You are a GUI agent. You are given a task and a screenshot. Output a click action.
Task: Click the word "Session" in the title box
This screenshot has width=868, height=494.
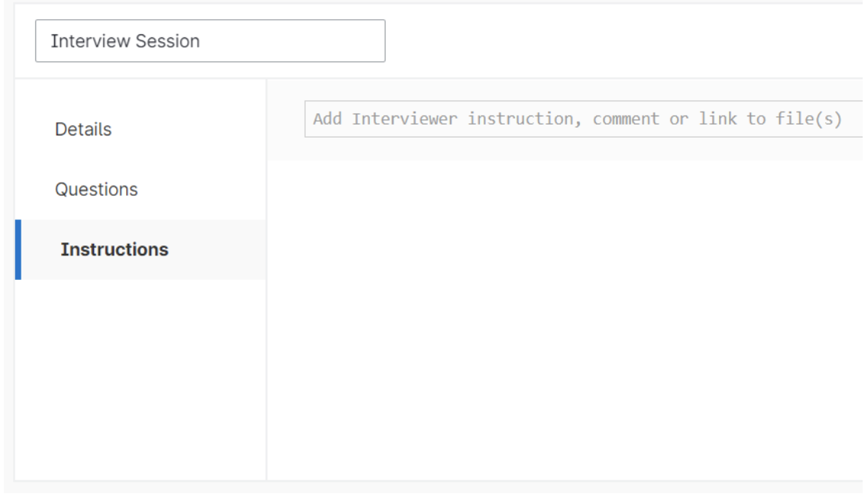(x=174, y=41)
